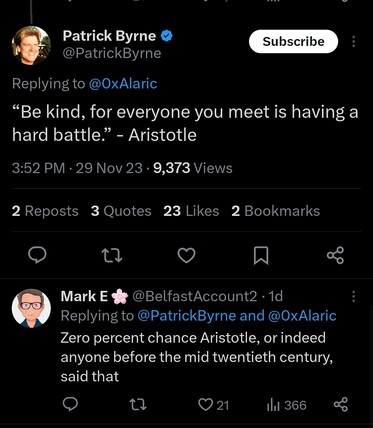
Task: Open more options for Mark E's reply
Action: 353,296
